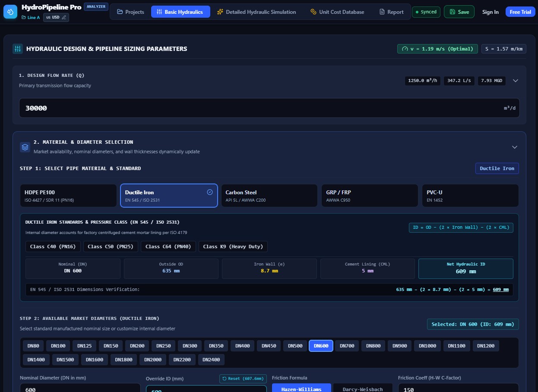This screenshot has width=538, height=392.
Task: Select Carbon Steel material card
Action: click(x=269, y=196)
